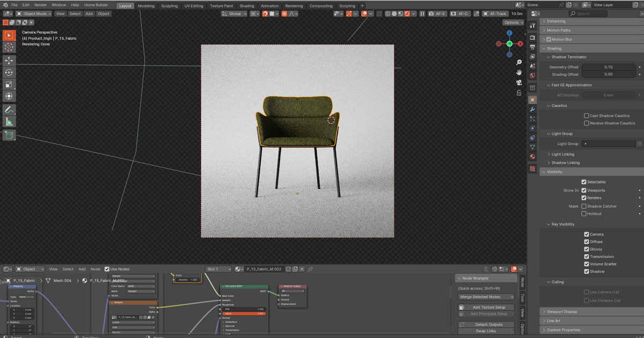The image size is (644, 338).
Task: Open the Render menu
Action: [41, 5]
